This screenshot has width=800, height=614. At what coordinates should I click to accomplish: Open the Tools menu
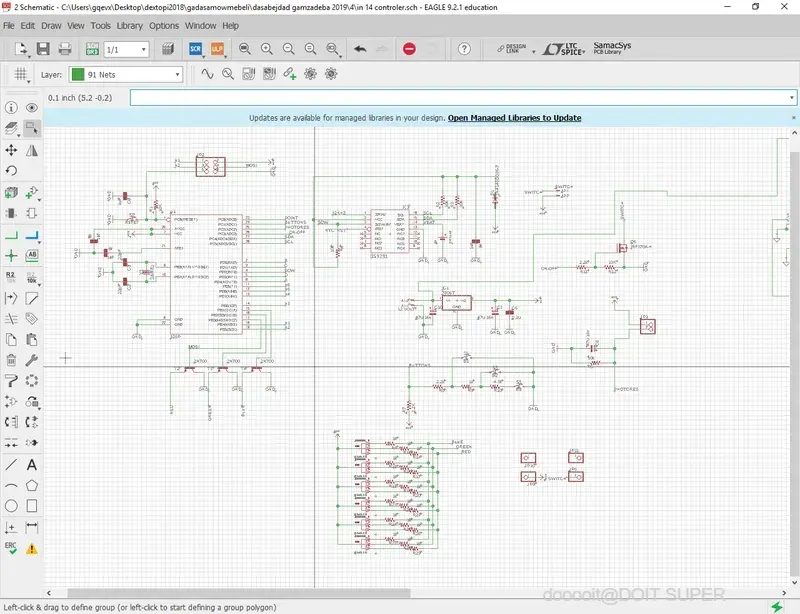tap(100, 25)
